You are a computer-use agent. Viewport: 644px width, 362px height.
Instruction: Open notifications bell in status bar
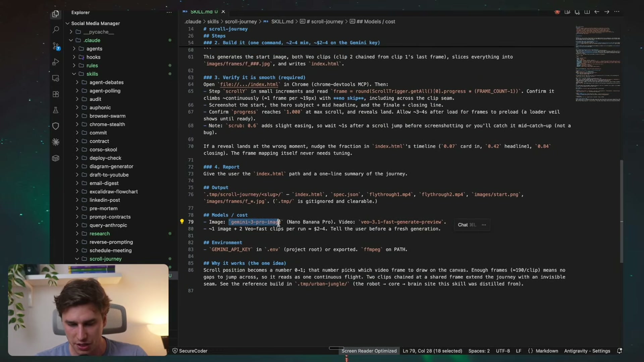tap(620, 351)
